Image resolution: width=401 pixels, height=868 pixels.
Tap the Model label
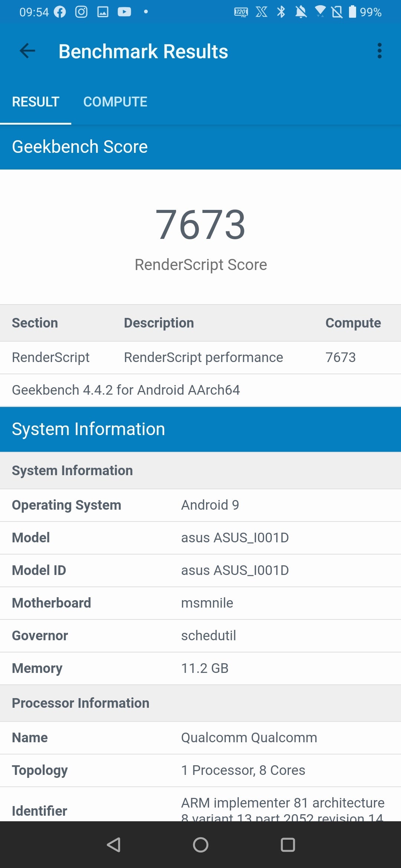pyautogui.click(x=31, y=537)
